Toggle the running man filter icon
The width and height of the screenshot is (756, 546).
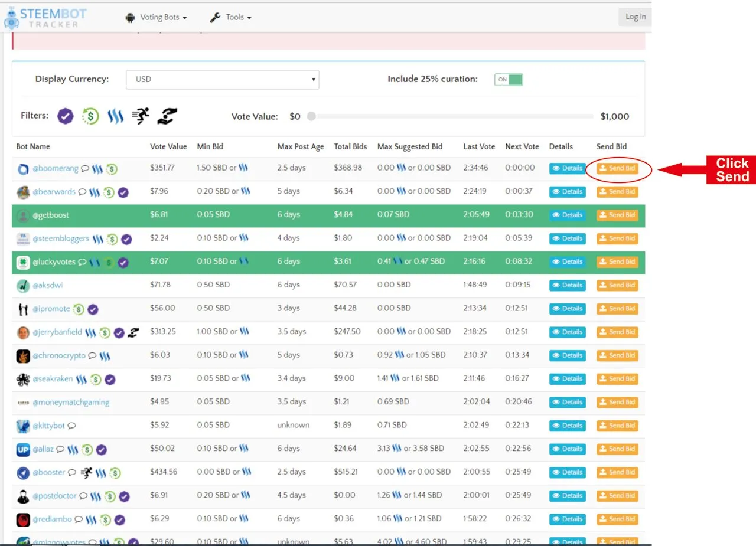141,116
